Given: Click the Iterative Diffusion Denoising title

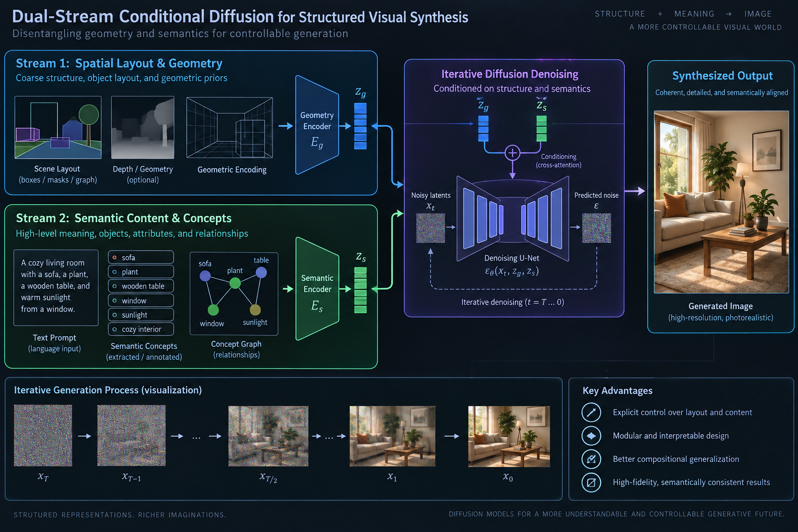Looking at the screenshot, I should tap(510, 74).
